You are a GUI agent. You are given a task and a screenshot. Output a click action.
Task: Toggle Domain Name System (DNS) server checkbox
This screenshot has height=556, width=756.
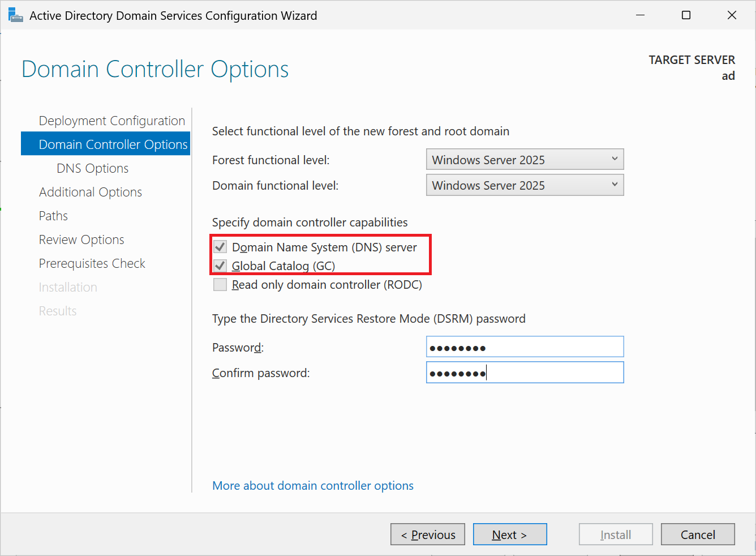220,247
